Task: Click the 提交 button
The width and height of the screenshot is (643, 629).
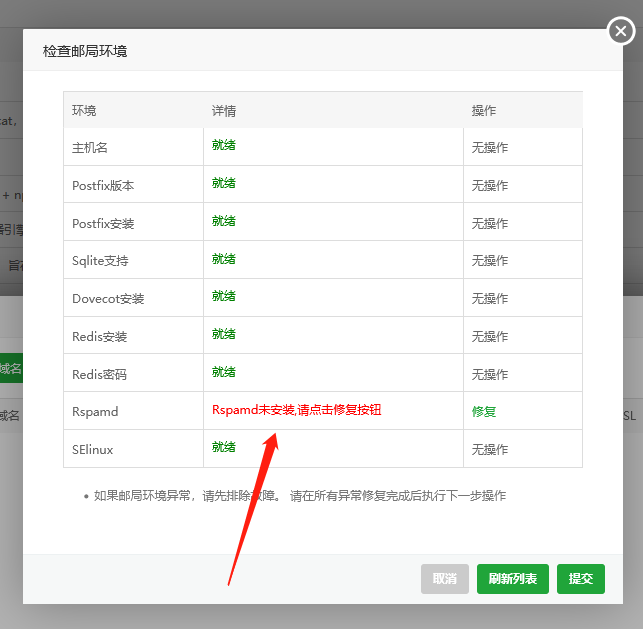Action: pyautogui.click(x=581, y=579)
